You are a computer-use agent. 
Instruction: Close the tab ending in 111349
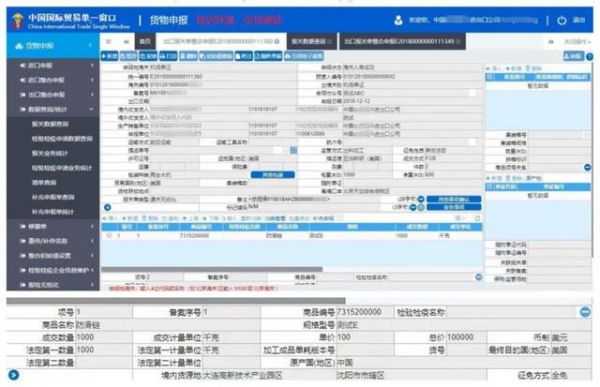(x=458, y=41)
